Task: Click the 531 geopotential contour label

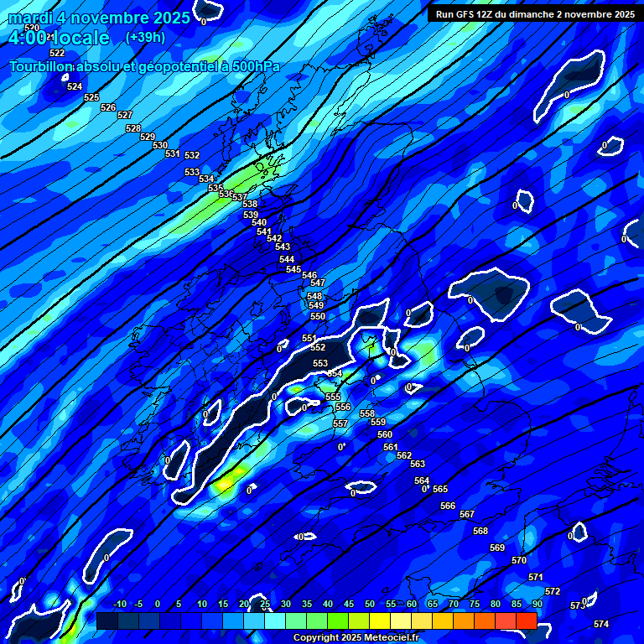Action: pyautogui.click(x=173, y=153)
